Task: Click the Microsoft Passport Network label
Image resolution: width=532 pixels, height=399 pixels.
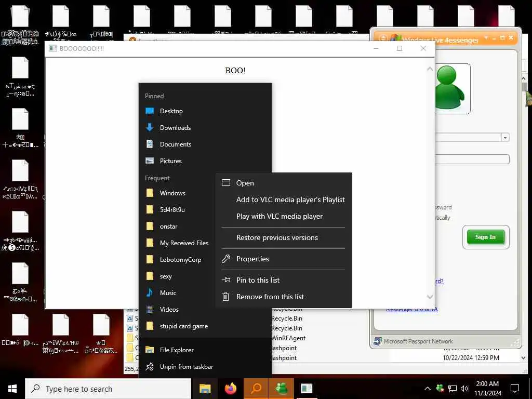Action: (x=418, y=341)
